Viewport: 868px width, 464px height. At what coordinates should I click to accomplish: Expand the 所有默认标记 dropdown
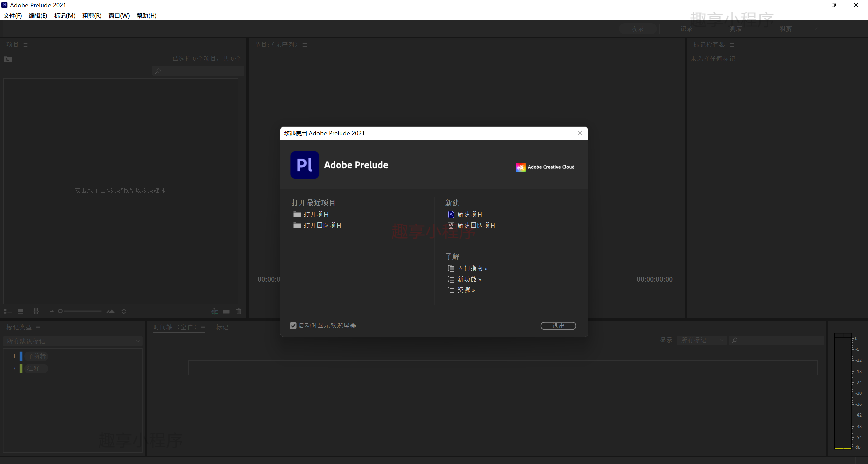click(x=73, y=341)
